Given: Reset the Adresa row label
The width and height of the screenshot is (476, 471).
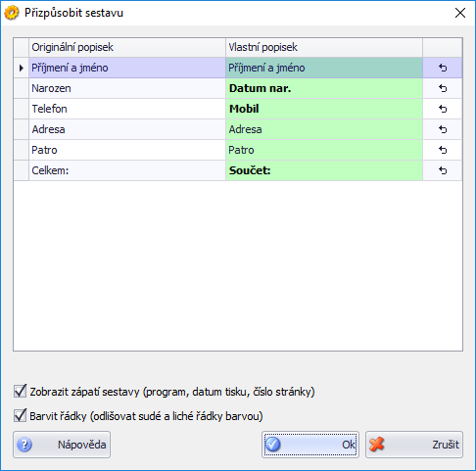Looking at the screenshot, I should 443,129.
